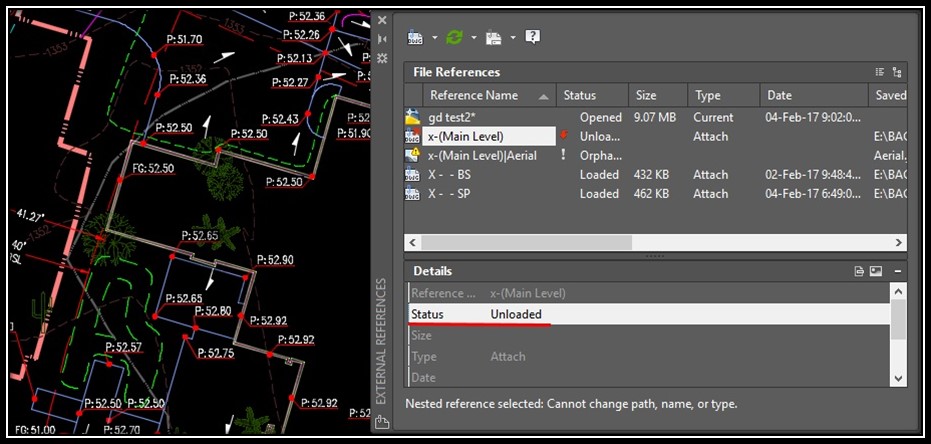Image resolution: width=931 pixels, height=444 pixels.
Task: Switch File References to Tree View
Action: coord(897,72)
